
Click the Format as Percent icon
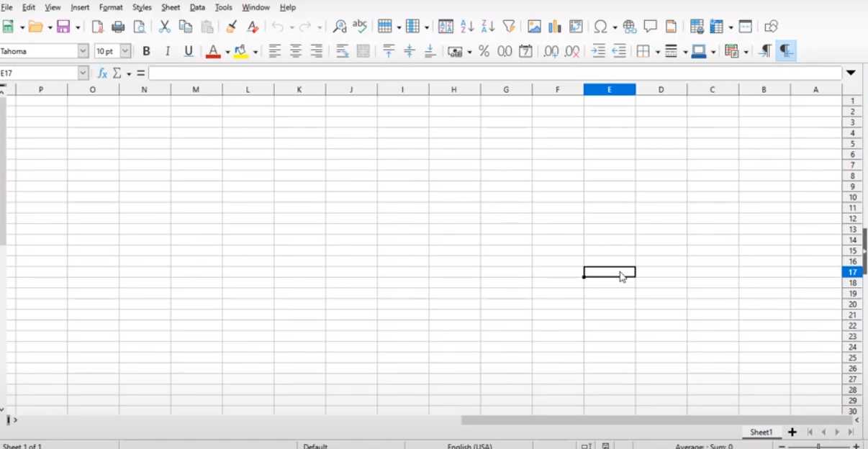(x=484, y=51)
